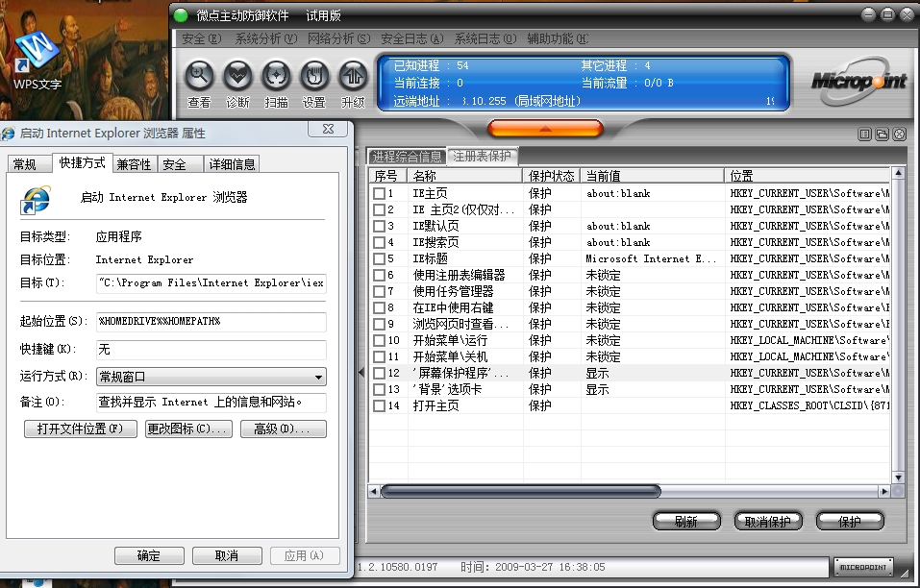Open the 查看 (view) magnifier tool
920x588 pixels.
tap(200, 76)
